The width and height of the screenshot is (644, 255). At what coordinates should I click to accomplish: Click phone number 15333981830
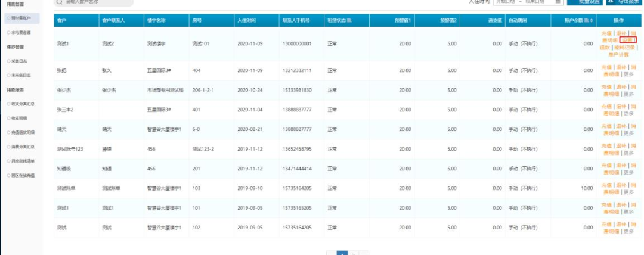coord(297,91)
